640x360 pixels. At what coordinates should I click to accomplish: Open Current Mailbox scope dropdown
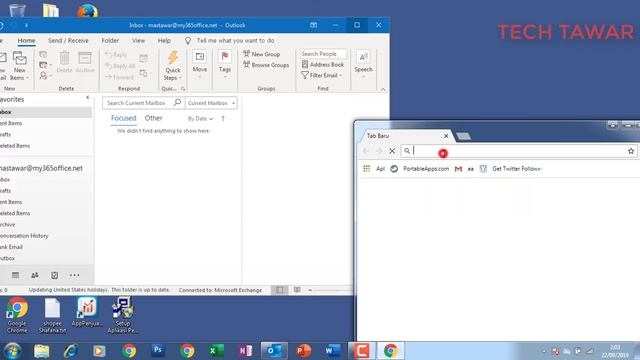coord(211,103)
